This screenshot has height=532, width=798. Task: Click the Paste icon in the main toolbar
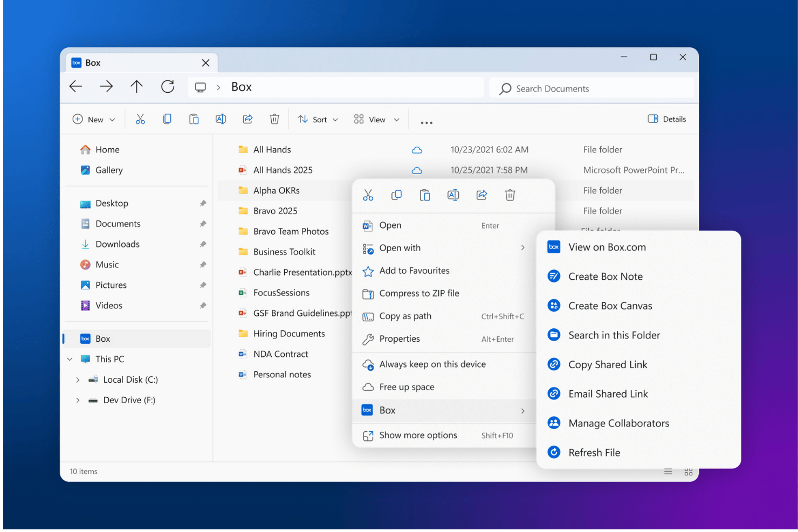click(194, 119)
